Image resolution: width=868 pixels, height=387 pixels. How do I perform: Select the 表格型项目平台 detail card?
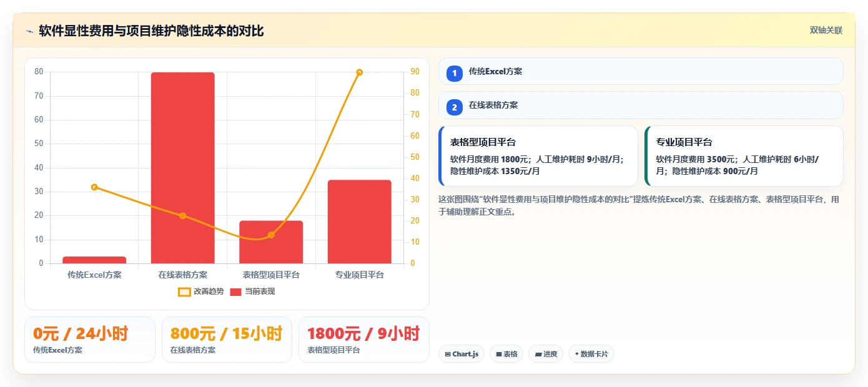538,156
